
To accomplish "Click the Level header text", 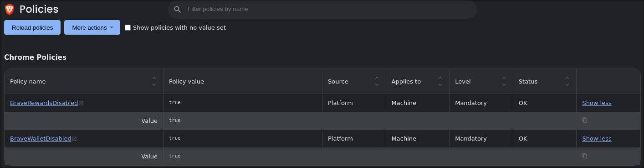I will [x=463, y=82].
